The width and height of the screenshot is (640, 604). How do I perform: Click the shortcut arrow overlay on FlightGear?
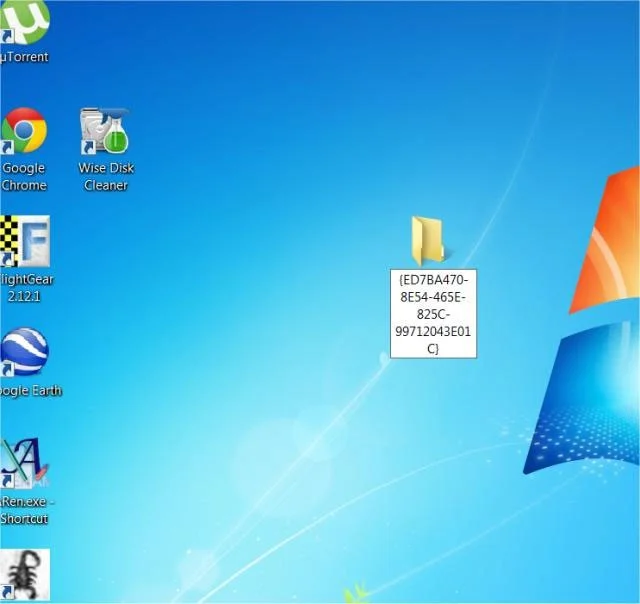point(8,260)
